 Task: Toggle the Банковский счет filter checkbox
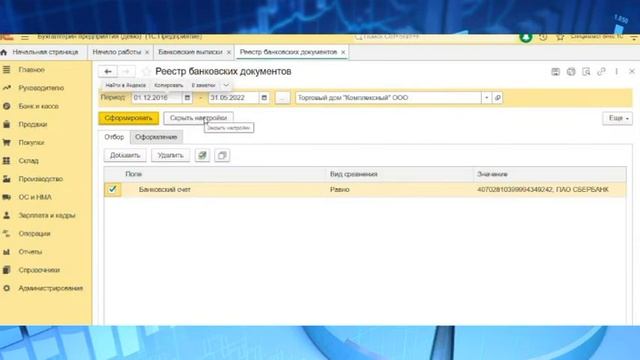point(112,189)
